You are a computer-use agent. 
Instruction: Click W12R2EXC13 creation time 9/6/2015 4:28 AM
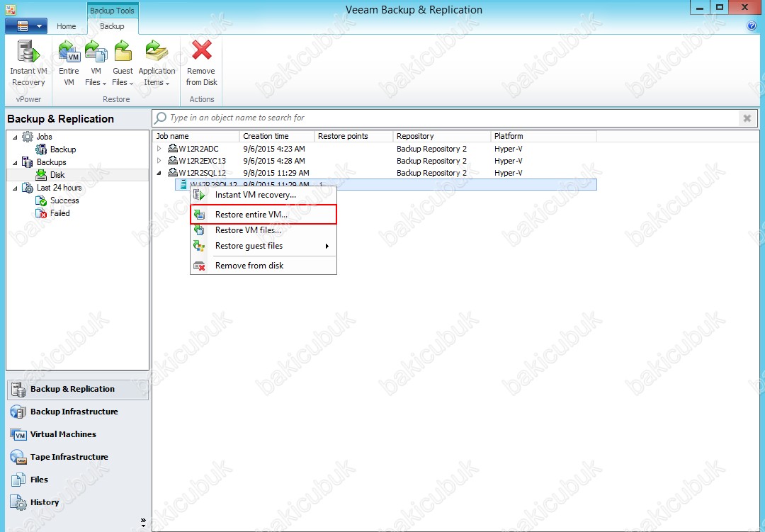274,161
